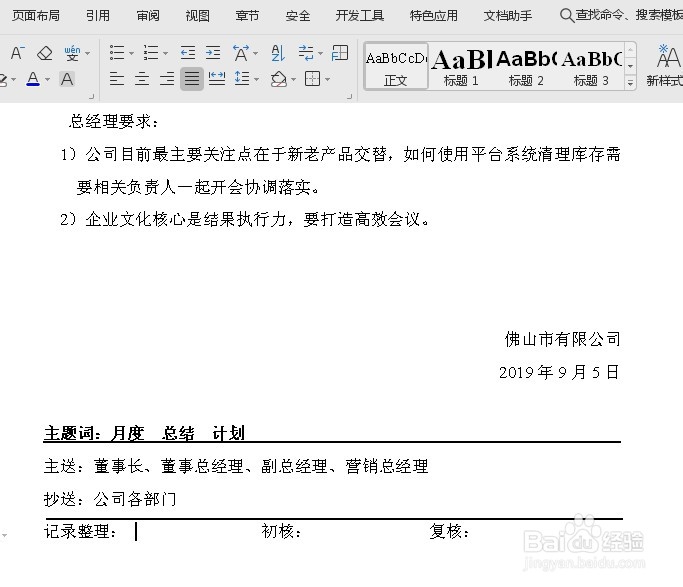The image size is (683, 587).
Task: Decrease paragraph indent
Action: 188,53
